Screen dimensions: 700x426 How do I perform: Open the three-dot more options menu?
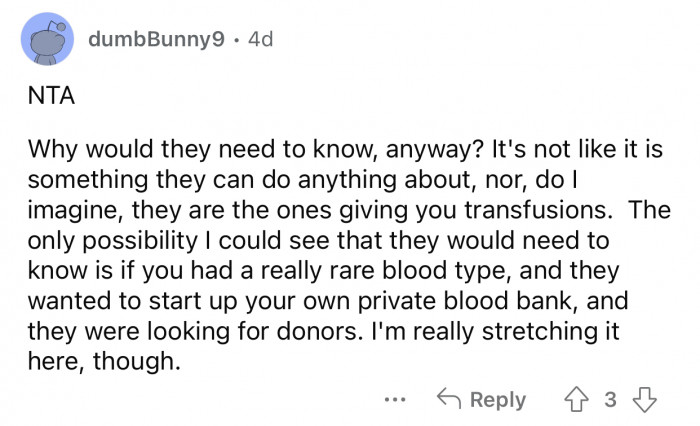click(395, 399)
